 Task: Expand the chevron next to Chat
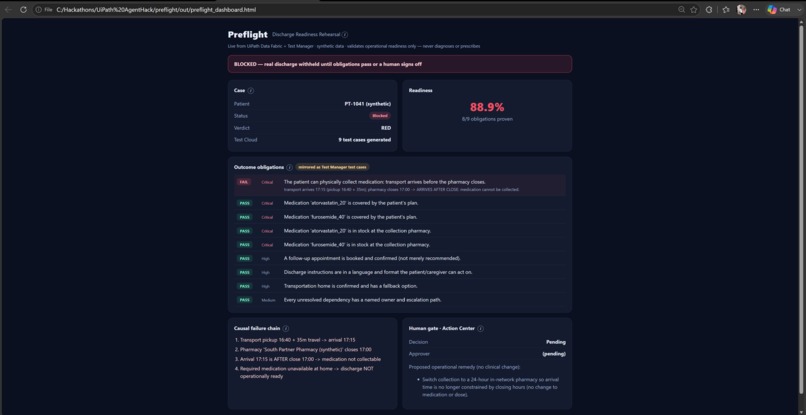[x=798, y=10]
